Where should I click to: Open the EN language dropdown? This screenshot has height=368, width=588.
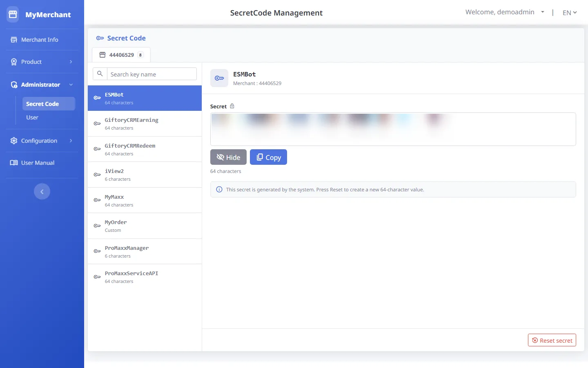(570, 13)
